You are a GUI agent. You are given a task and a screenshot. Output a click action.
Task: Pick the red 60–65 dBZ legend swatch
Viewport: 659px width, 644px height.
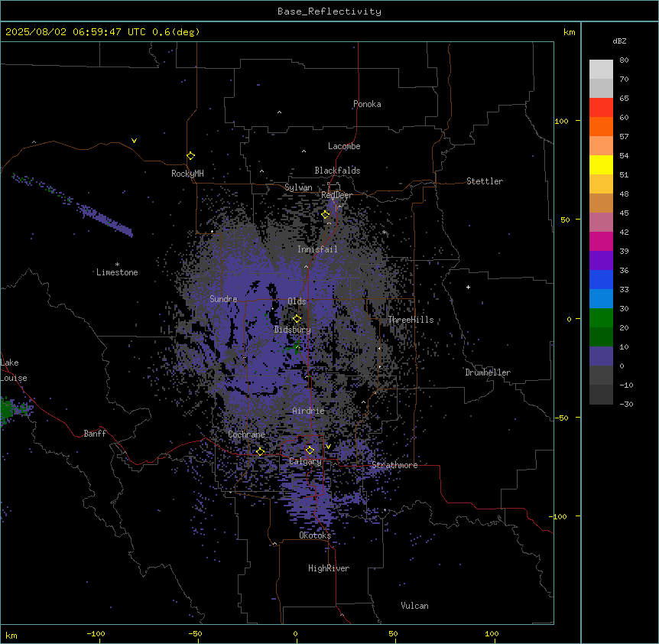601,108
